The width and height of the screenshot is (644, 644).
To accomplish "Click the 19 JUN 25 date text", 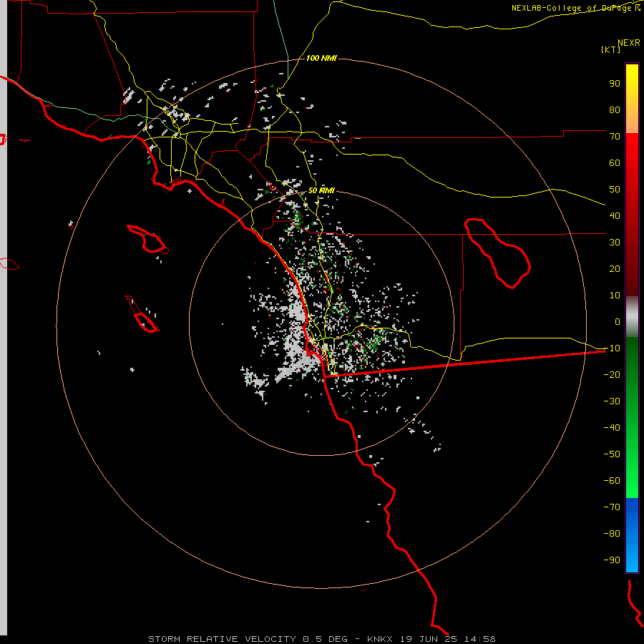I will [x=429, y=639].
